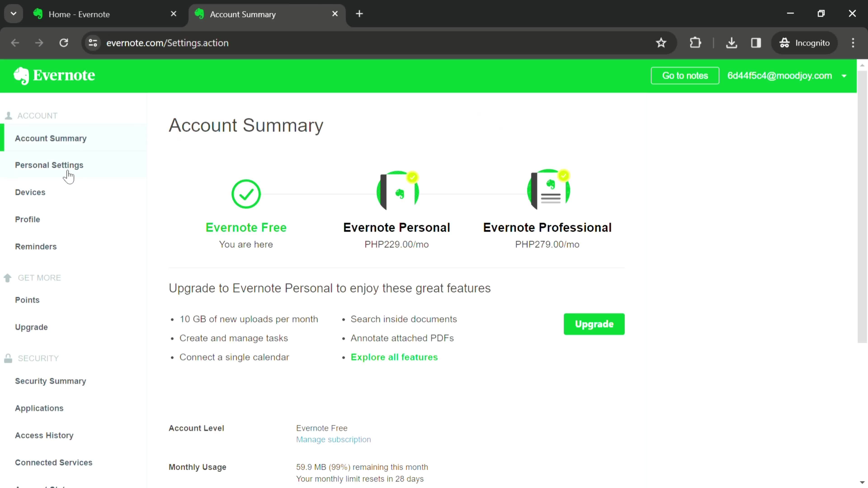Click the account email dropdown arrow
This screenshot has height=488, width=868.
(x=848, y=76)
